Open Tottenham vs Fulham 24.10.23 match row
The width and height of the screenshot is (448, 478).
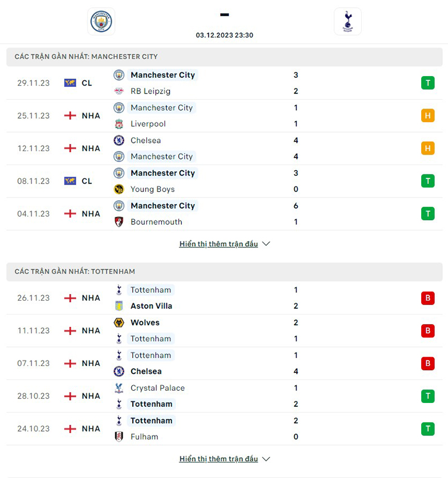click(x=224, y=429)
